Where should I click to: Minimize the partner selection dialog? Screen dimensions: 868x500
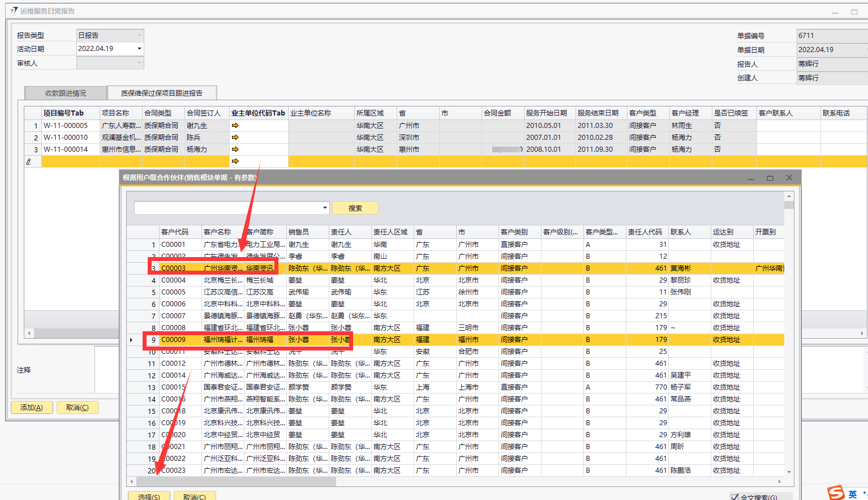coord(751,178)
